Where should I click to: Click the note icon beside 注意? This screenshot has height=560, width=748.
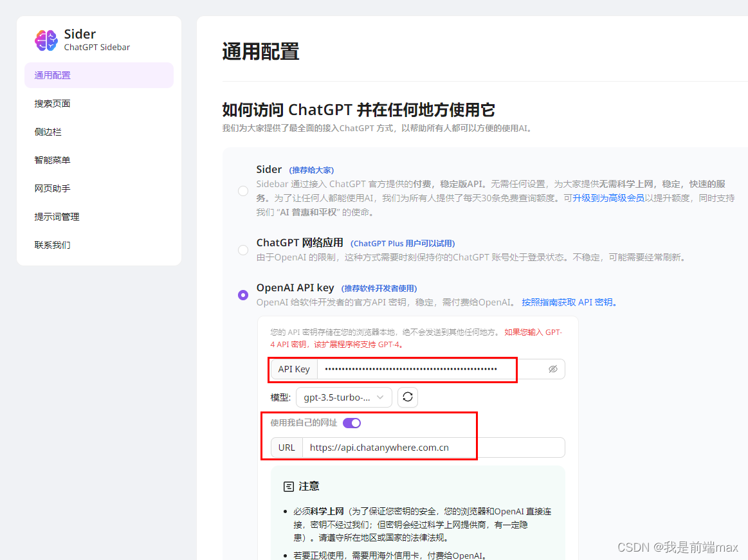[289, 487]
